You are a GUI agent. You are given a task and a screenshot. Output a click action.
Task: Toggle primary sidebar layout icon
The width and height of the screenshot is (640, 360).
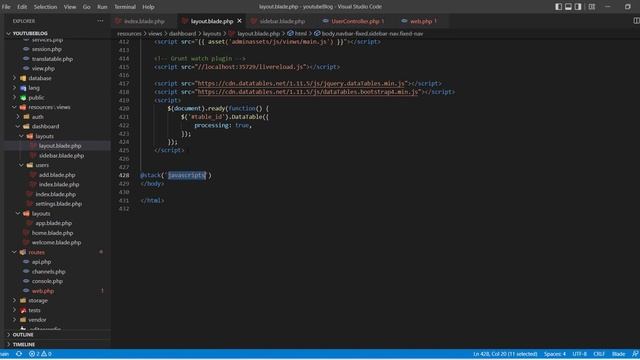(x=558, y=7)
